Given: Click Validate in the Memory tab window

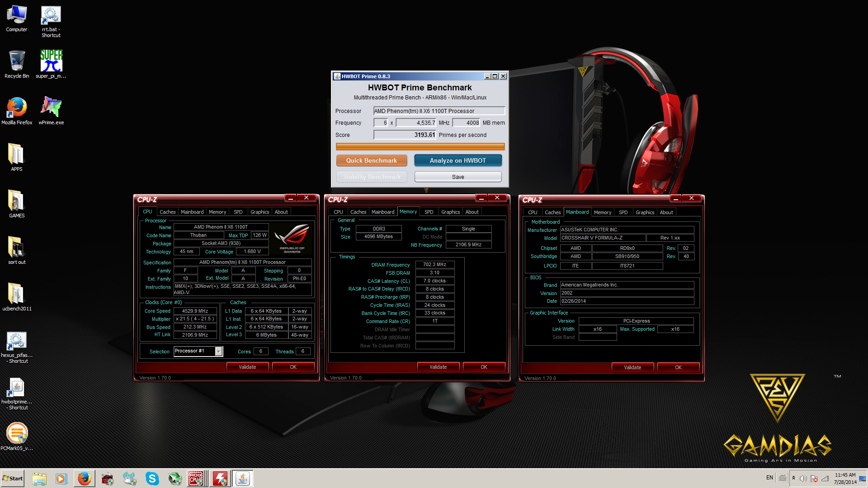Looking at the screenshot, I should 438,367.
